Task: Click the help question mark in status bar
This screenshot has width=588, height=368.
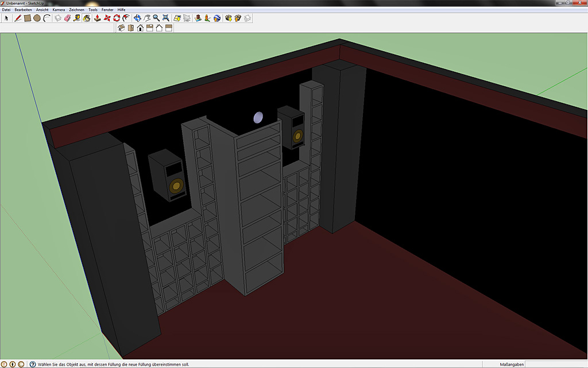Action: 33,364
